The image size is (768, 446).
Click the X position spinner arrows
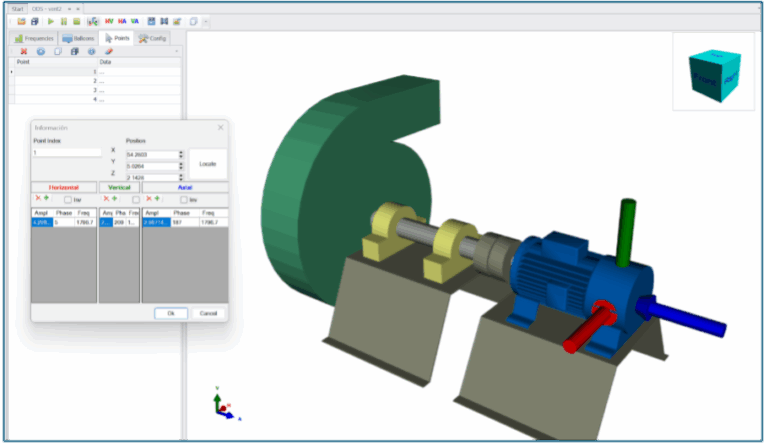point(181,154)
